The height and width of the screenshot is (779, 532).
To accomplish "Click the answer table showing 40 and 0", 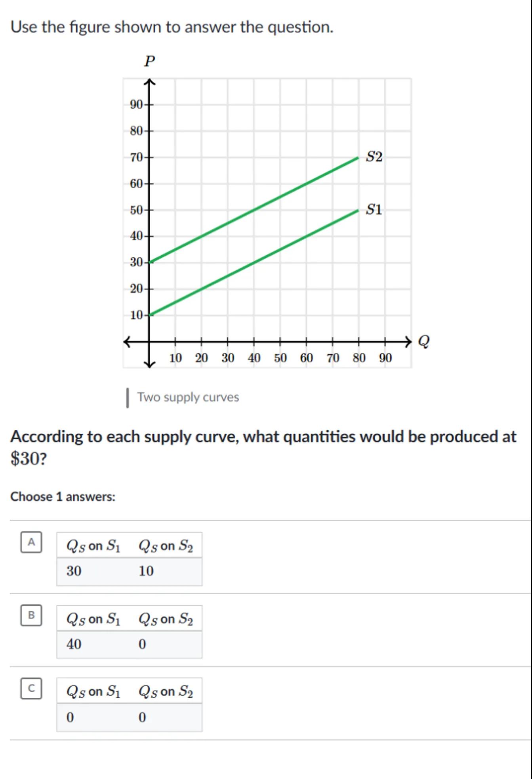I will [129, 632].
